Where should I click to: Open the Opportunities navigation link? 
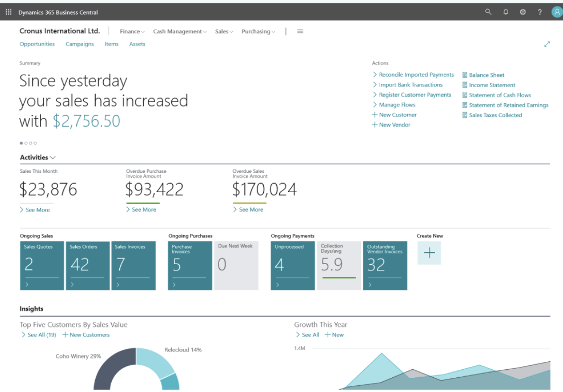pyautogui.click(x=37, y=44)
